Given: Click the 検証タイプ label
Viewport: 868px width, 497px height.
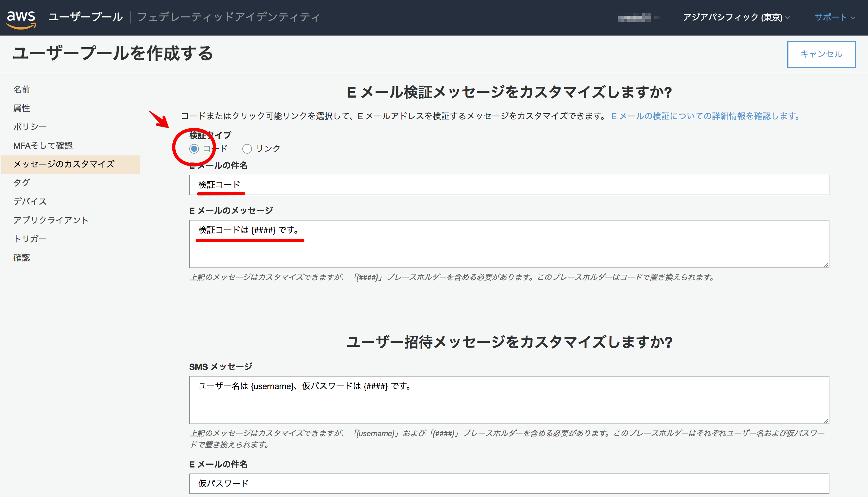Looking at the screenshot, I should click(210, 135).
